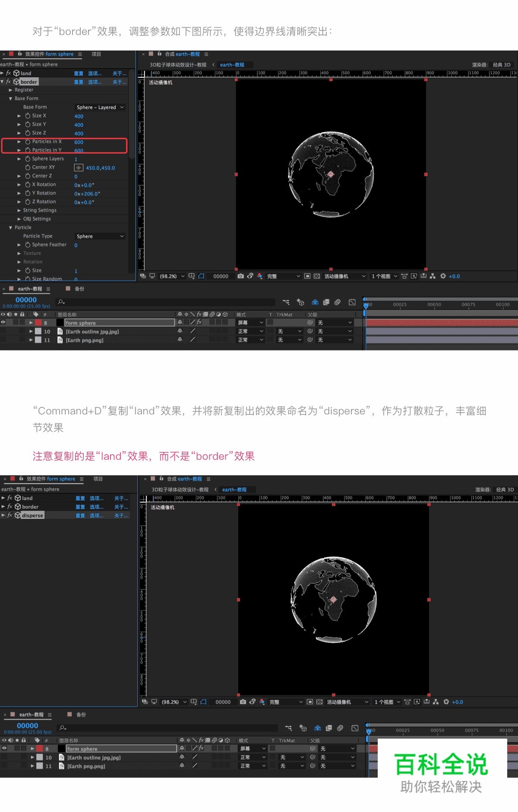
Task: Click the snapshot camera icon in upper viewer bar
Action: point(240,276)
